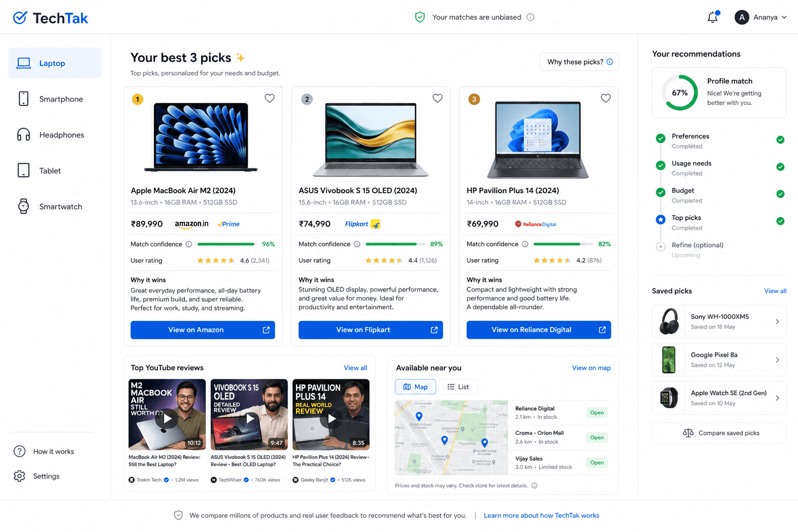Click the Trakin Tech channel name

tap(149, 480)
